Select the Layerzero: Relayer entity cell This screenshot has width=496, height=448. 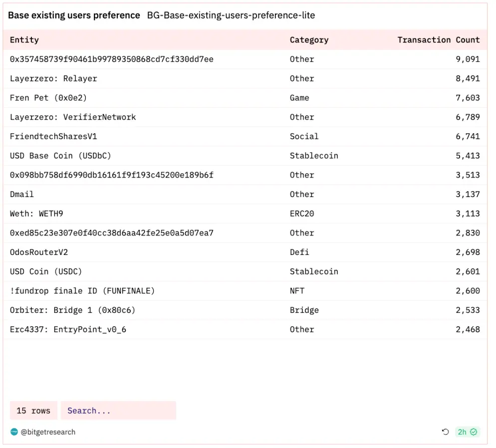tap(53, 78)
